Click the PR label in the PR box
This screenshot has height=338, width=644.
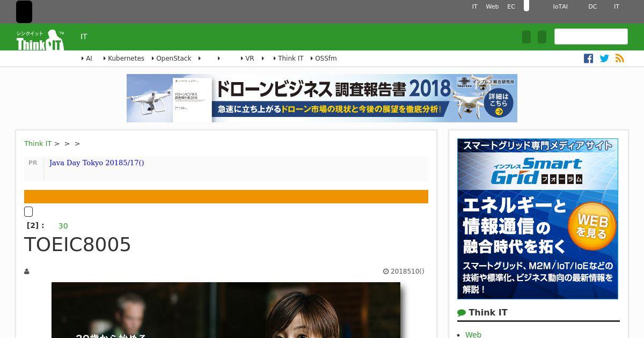click(x=33, y=163)
